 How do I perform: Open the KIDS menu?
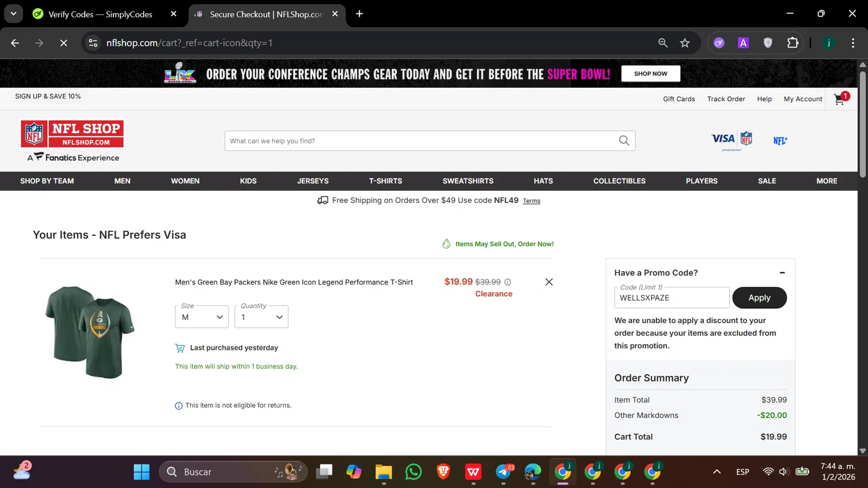coord(248,181)
